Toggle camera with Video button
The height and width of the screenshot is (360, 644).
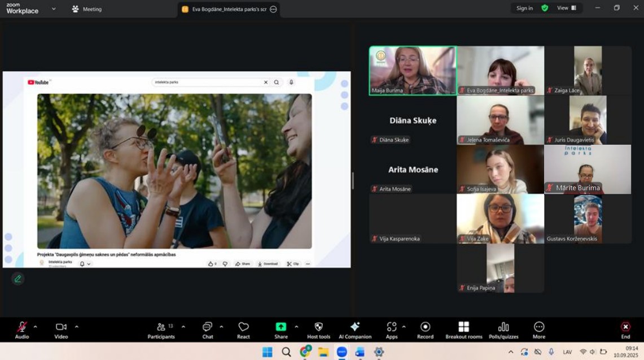tap(61, 330)
